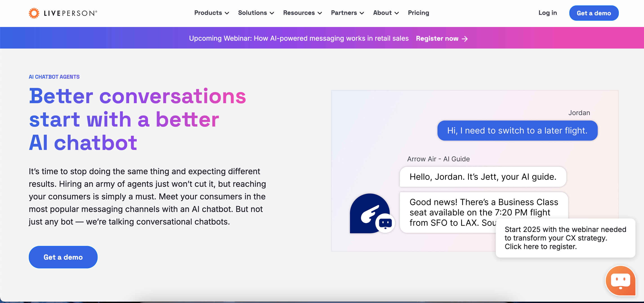
Task: Click the LIVEPERSON wordmark text
Action: tap(70, 13)
